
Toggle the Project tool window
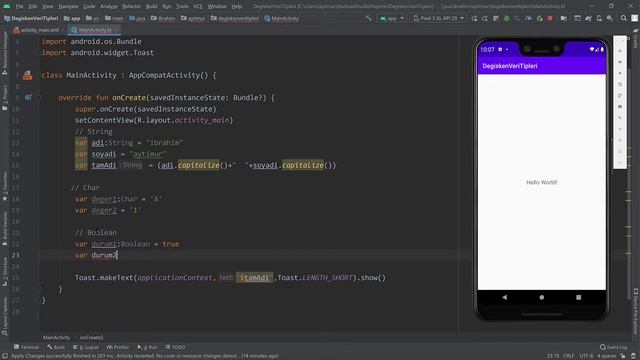[5, 97]
